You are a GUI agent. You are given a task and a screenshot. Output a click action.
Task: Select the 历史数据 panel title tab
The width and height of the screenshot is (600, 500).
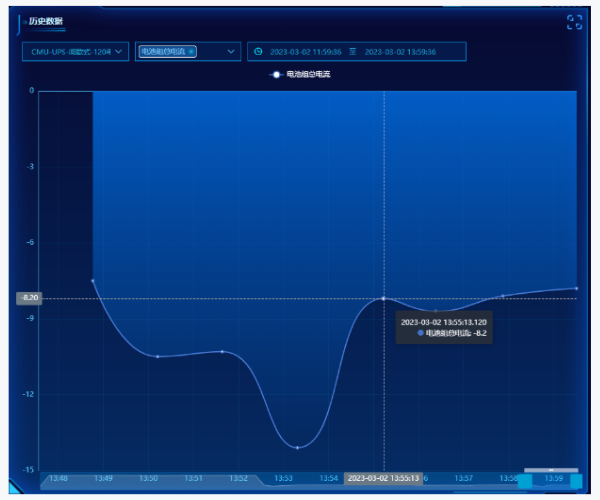point(45,21)
